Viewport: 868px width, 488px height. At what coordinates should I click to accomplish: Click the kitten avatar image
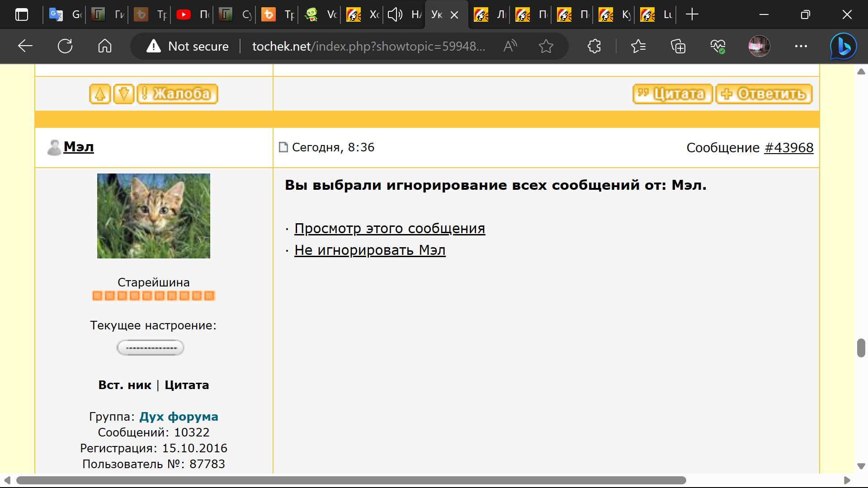[x=154, y=216]
